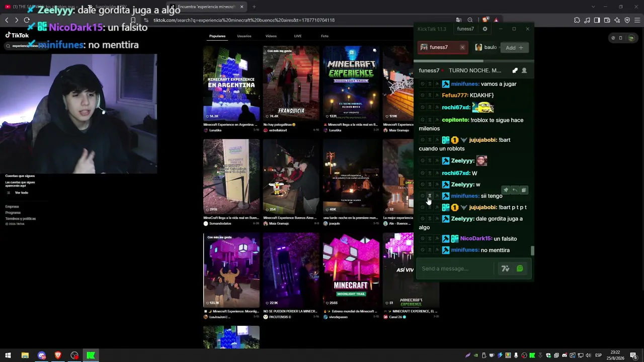Pin the hovered 'sii tengo' message
The image size is (644, 362).
pos(506,190)
